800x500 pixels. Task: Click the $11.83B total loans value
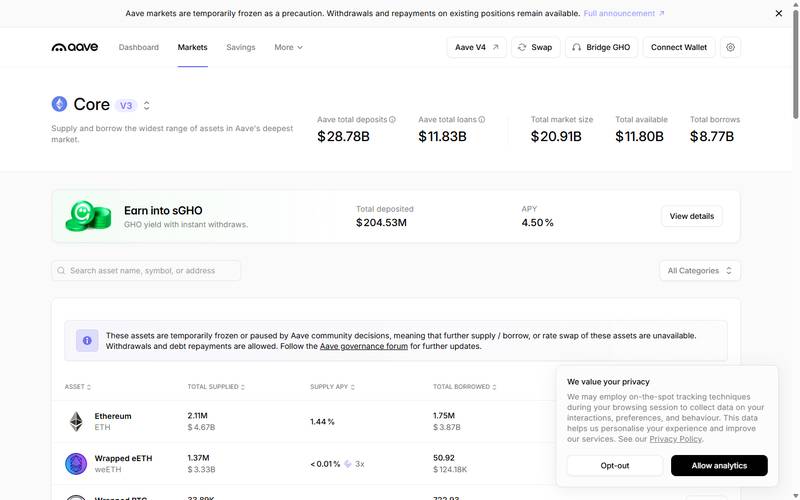442,137
